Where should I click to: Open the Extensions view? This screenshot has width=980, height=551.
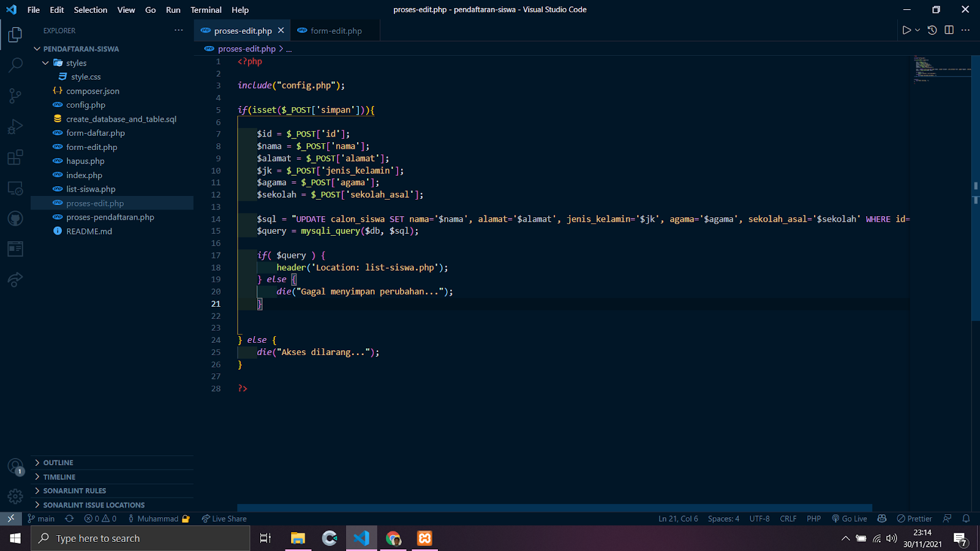[15, 157]
